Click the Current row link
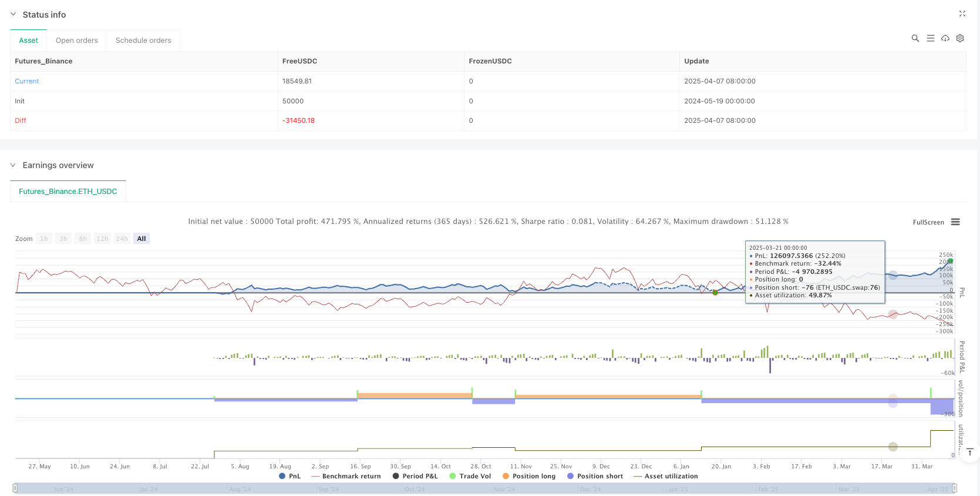 point(27,81)
